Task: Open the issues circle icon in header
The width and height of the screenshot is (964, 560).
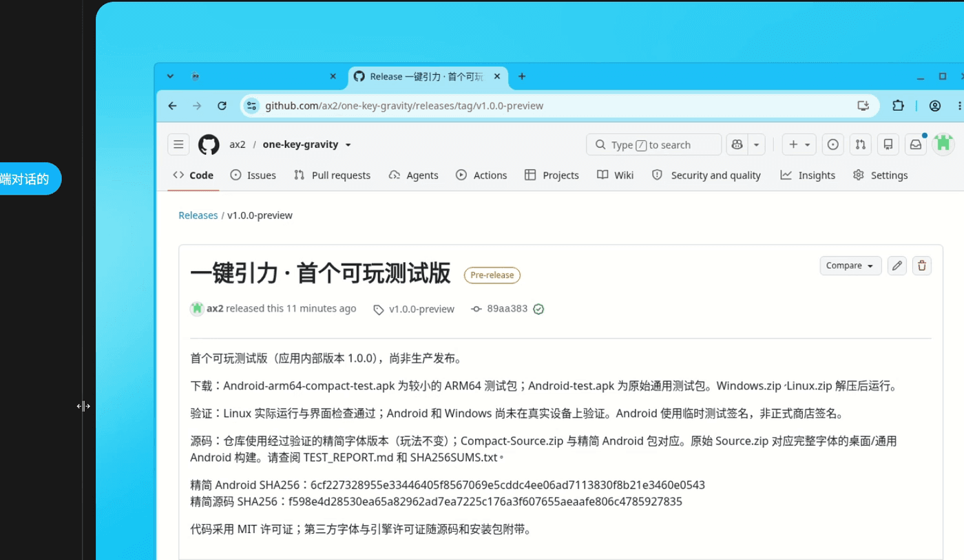Action: [833, 144]
